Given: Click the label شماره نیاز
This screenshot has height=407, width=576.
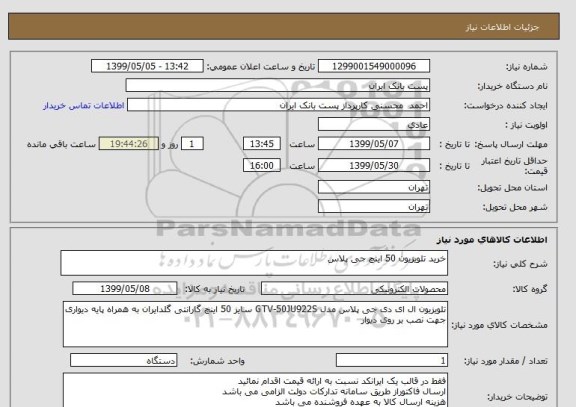Looking at the screenshot, I should point(526,67).
